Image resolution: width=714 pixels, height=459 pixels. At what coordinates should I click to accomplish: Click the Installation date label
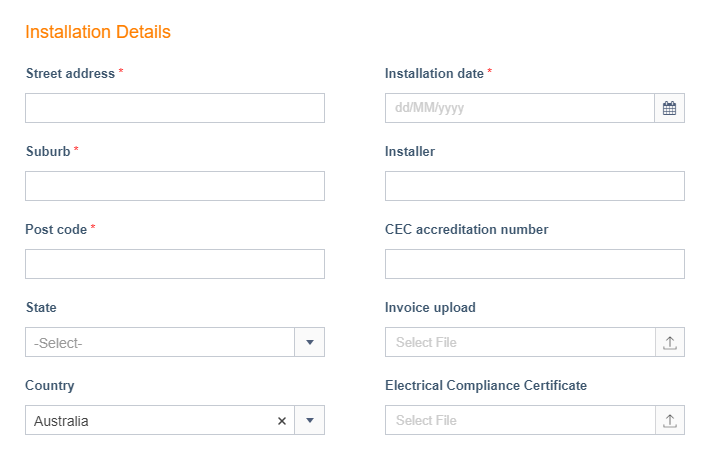(434, 73)
